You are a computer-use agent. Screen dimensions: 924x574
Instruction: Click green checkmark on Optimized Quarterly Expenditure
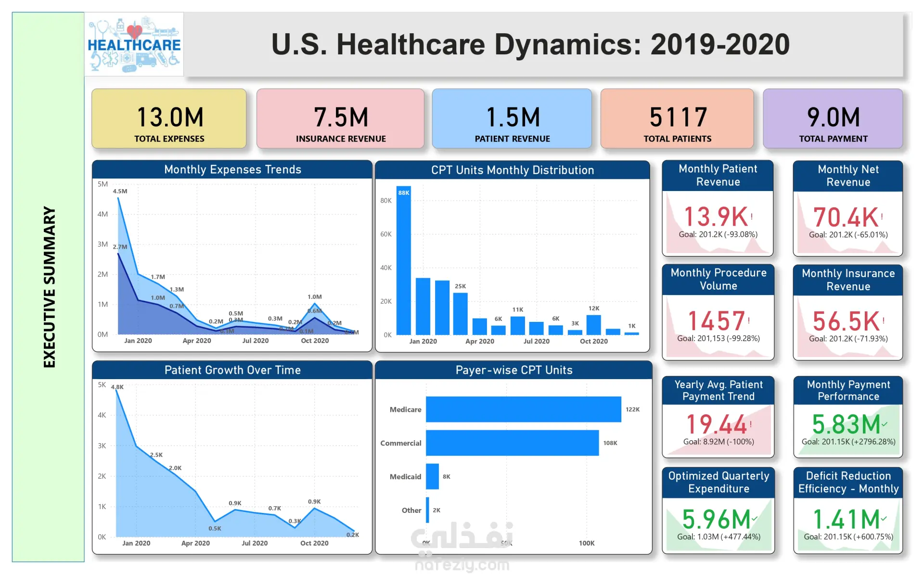(x=755, y=518)
